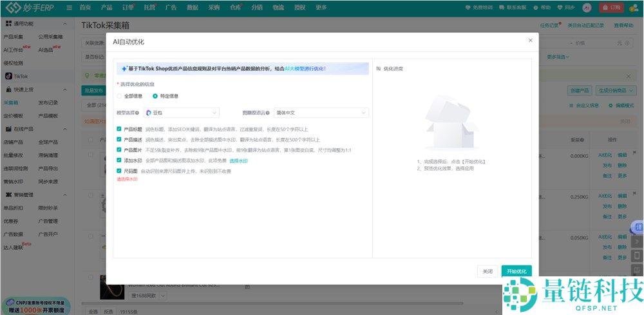
Task: Click the 通用功能 grid icon
Action: coord(8,23)
